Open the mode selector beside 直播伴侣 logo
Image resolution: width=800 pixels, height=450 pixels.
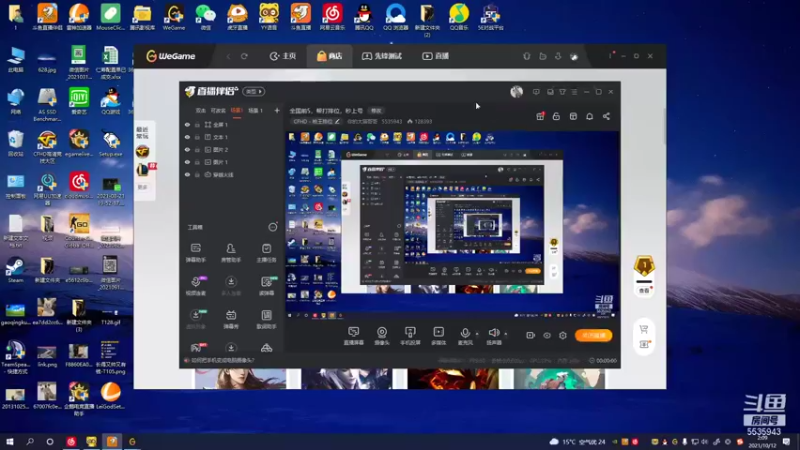click(254, 91)
